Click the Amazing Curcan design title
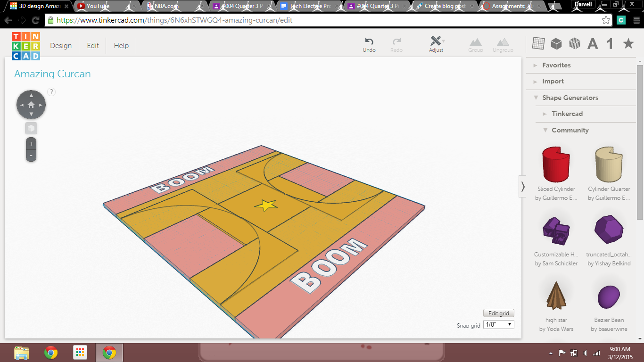644x362 pixels. [x=52, y=74]
